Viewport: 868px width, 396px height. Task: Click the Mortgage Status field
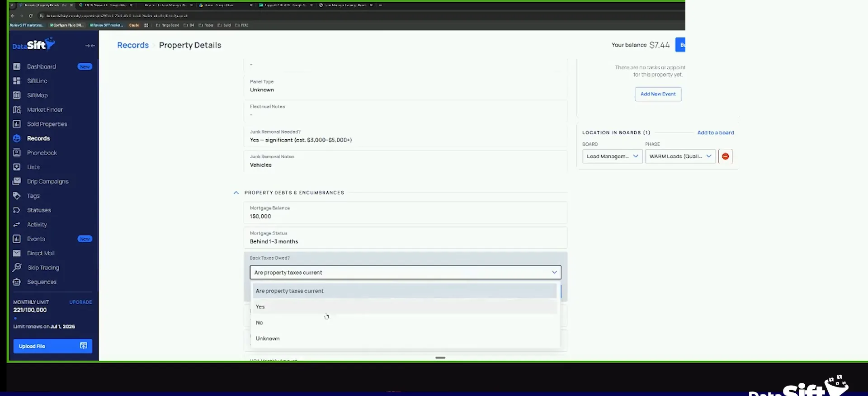(405, 238)
